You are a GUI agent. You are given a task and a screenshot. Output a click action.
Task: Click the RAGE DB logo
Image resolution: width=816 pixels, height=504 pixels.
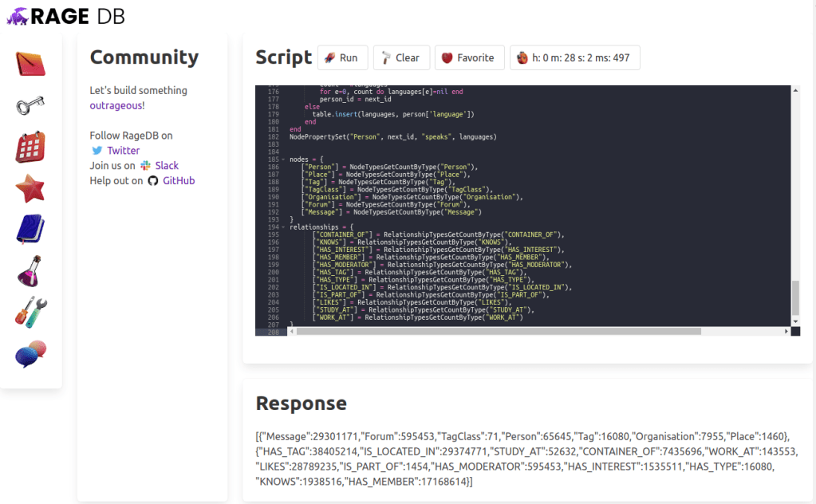coord(65,16)
